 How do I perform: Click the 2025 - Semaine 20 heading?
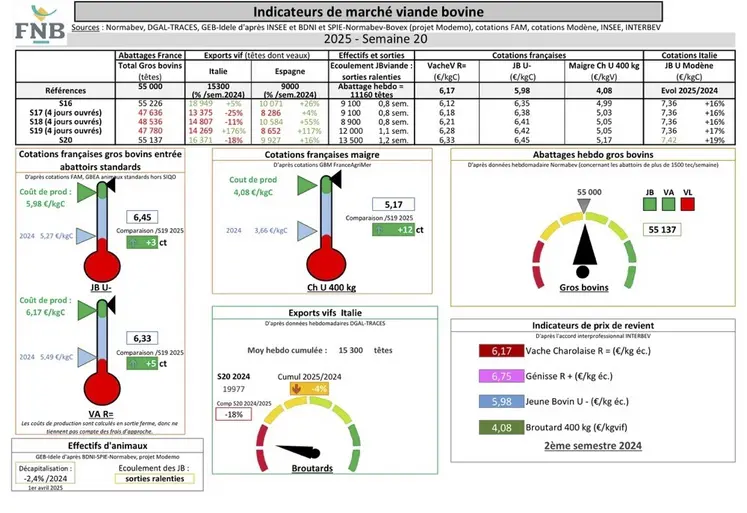376,39
